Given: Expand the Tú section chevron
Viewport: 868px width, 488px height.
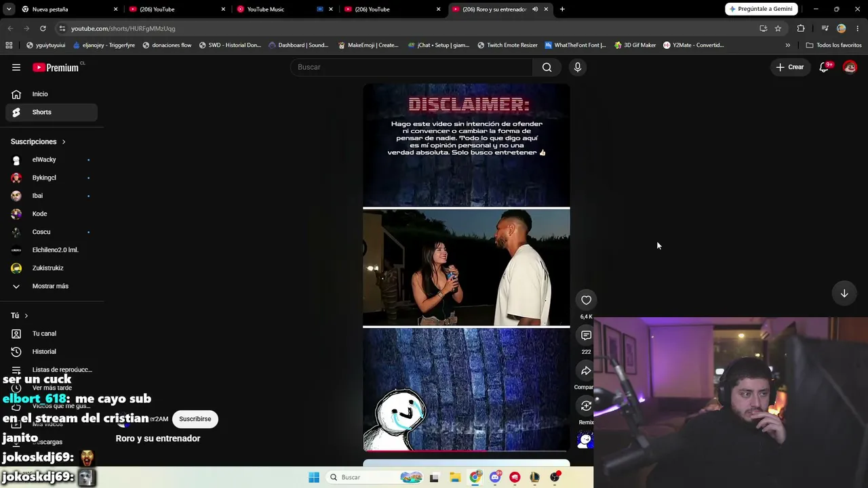Looking at the screenshot, I should click(26, 316).
